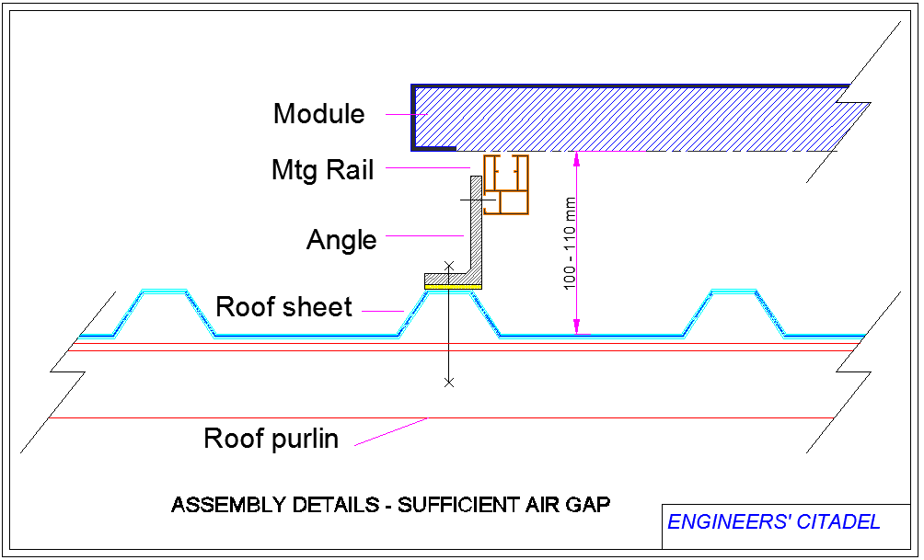Select the hatched Angle bracket
The width and height of the screenshot is (924, 560).
pos(474,230)
